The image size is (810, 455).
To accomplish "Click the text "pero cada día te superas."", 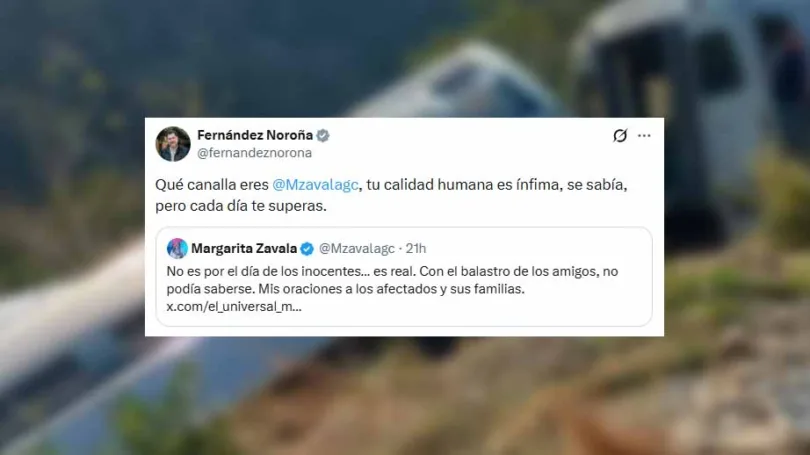I will coord(241,206).
